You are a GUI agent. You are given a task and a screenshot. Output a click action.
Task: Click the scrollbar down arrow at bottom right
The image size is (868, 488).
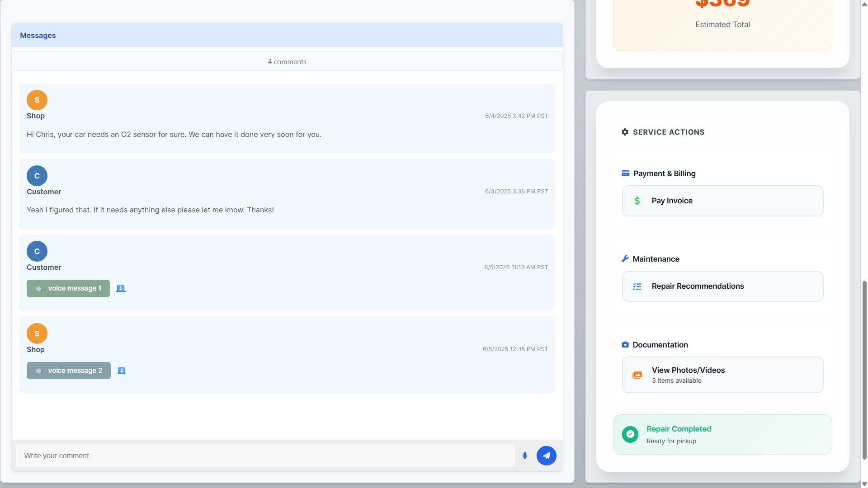point(864,484)
